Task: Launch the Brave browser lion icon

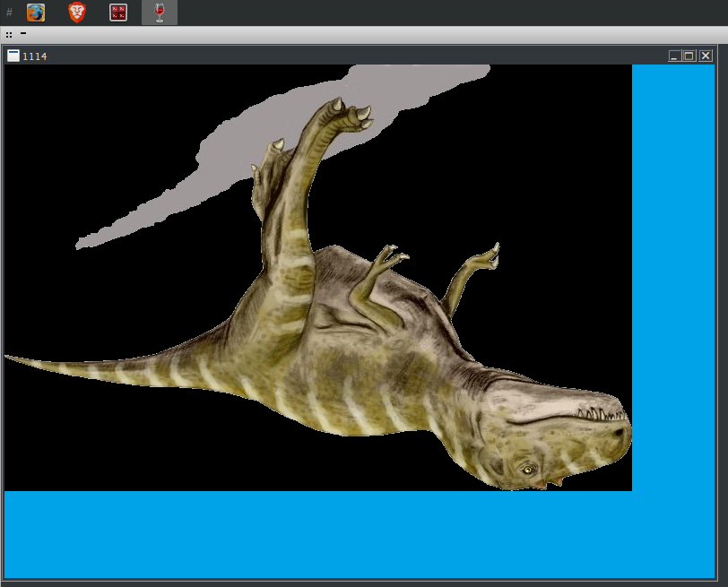Action: (77, 13)
